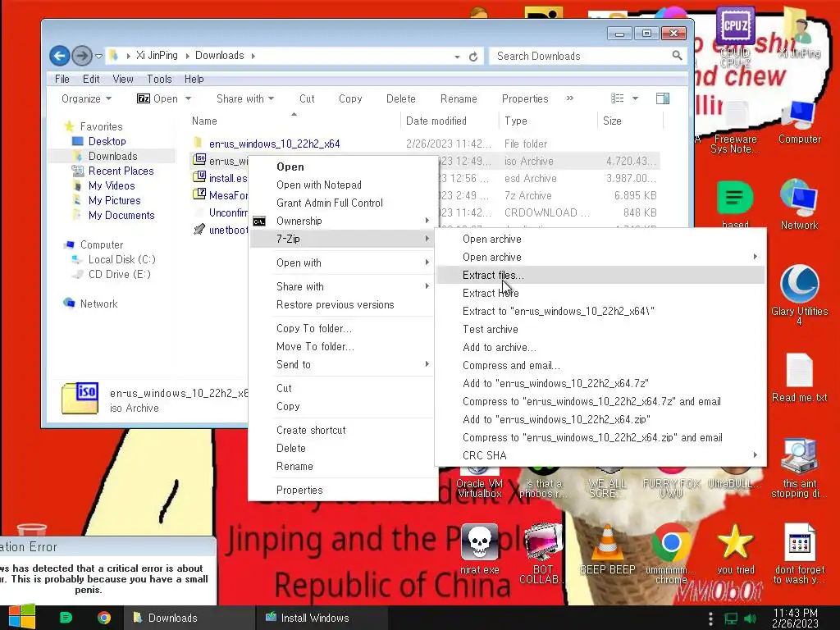The image size is (840, 630).
Task: Toggle the preview pane icon
Action: tap(663, 98)
